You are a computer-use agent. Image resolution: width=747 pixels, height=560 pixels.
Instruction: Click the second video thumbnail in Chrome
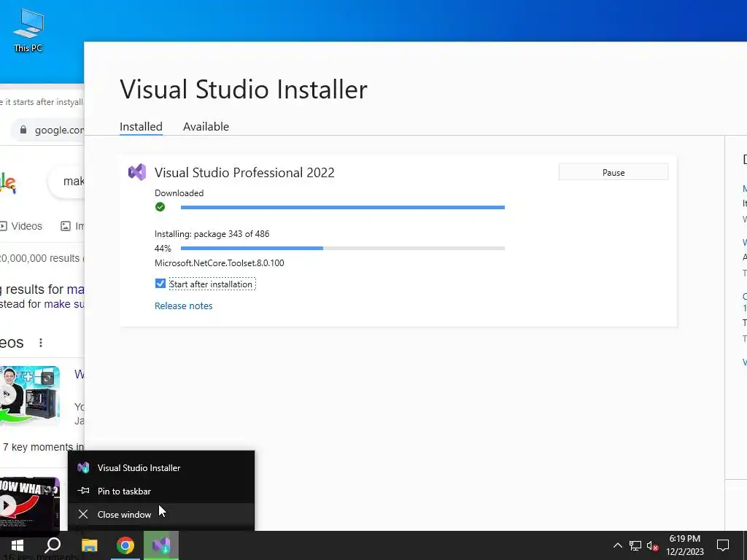(x=29, y=504)
